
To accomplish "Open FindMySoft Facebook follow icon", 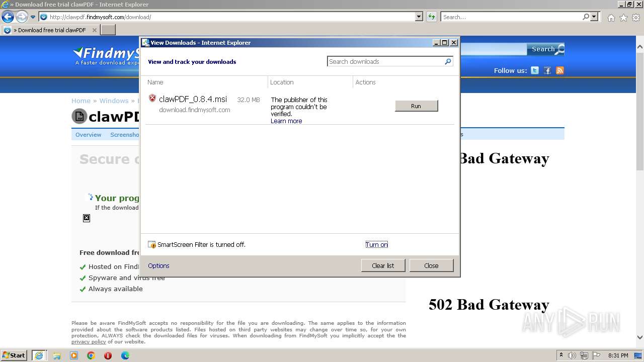I will tap(547, 70).
